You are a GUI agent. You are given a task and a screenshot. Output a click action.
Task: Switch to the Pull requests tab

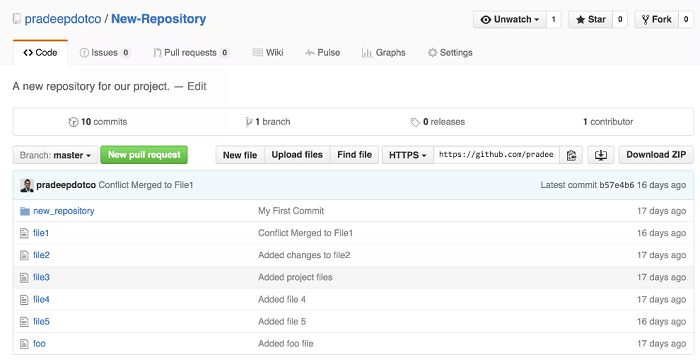(191, 53)
